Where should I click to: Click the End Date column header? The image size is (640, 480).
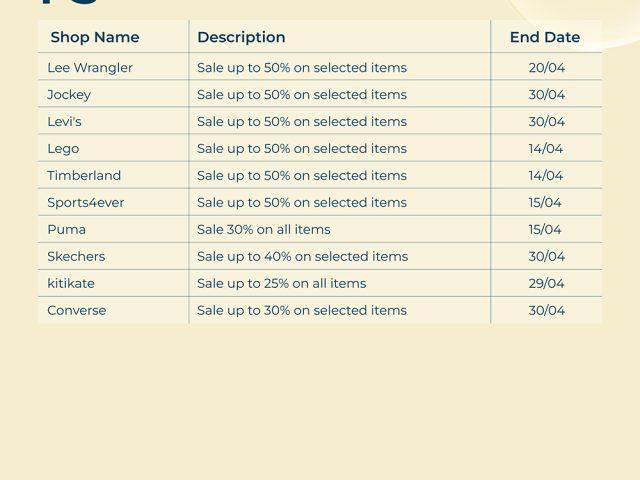545,37
